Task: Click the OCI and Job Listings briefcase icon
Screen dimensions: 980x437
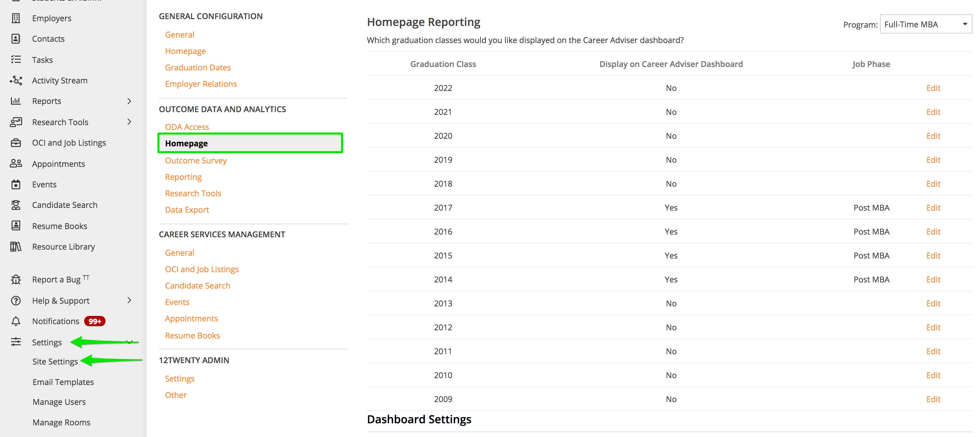Action: coord(16,143)
